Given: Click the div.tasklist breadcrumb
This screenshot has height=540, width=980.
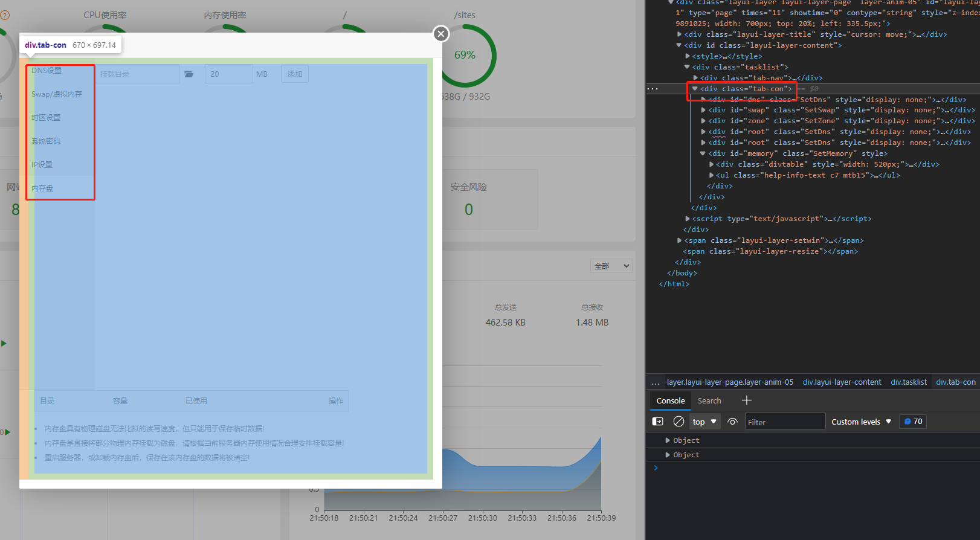Looking at the screenshot, I should coord(909,382).
